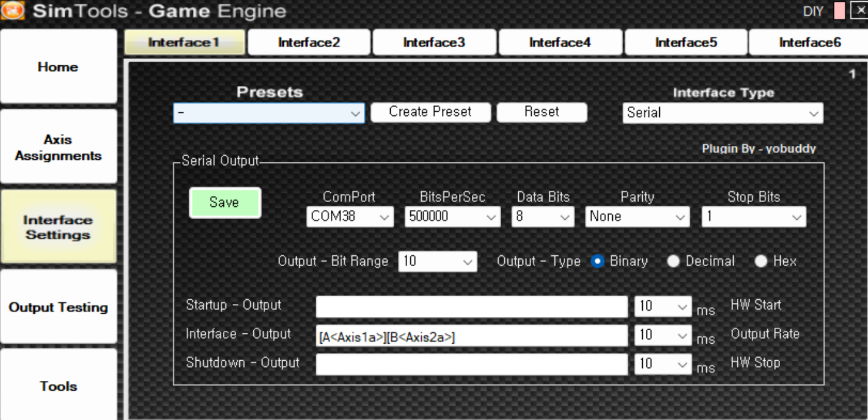Switch to Interface4 tab
868x420 pixels.
point(560,42)
